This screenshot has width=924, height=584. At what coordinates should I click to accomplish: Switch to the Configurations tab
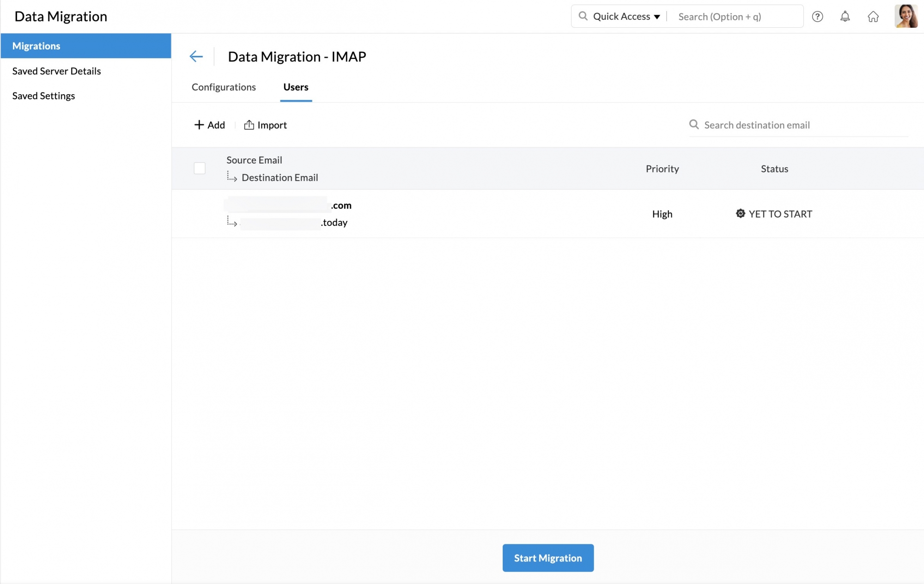point(224,87)
